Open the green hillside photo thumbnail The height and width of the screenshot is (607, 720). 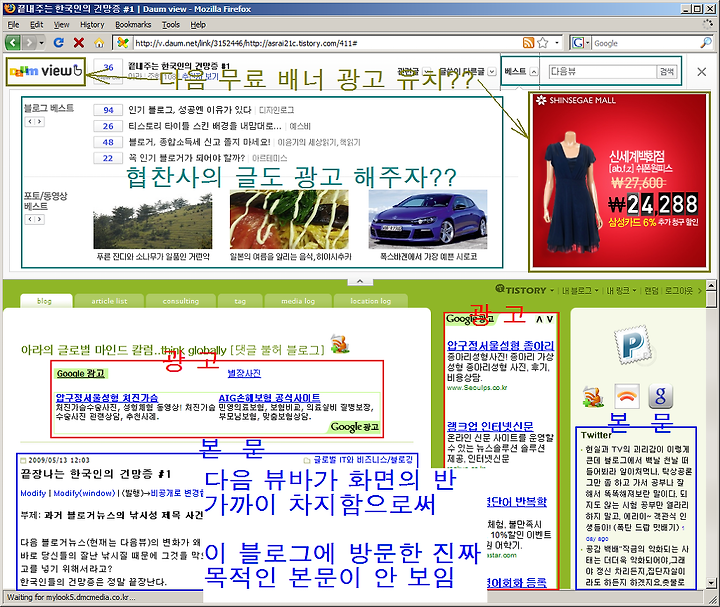(x=152, y=219)
